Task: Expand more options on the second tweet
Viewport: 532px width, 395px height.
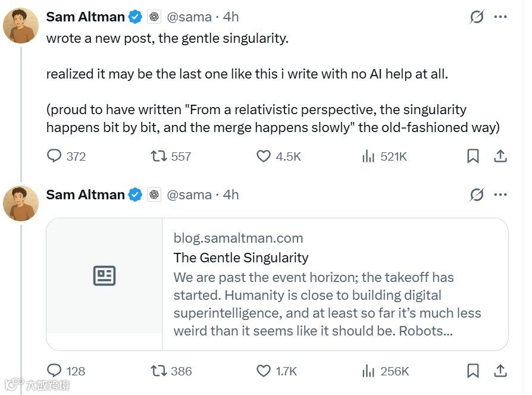Action: click(x=500, y=195)
